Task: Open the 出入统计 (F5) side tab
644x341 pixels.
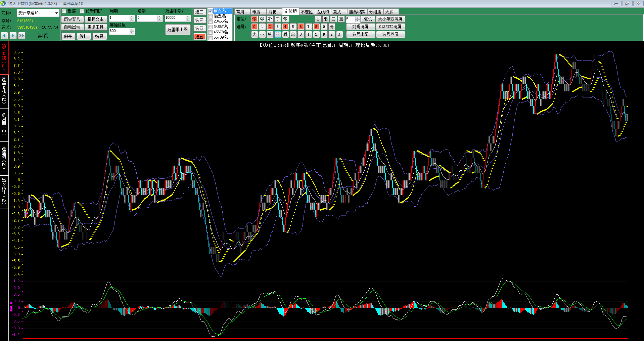Action: (4, 191)
